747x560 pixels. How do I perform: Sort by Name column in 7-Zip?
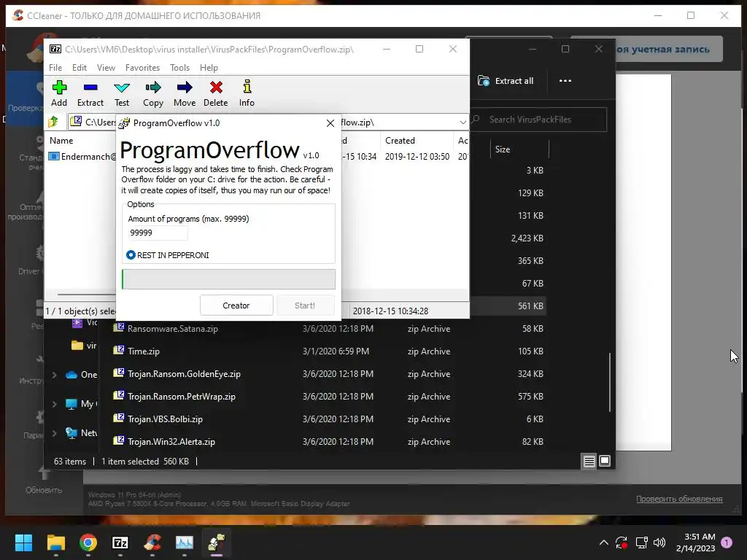point(61,141)
